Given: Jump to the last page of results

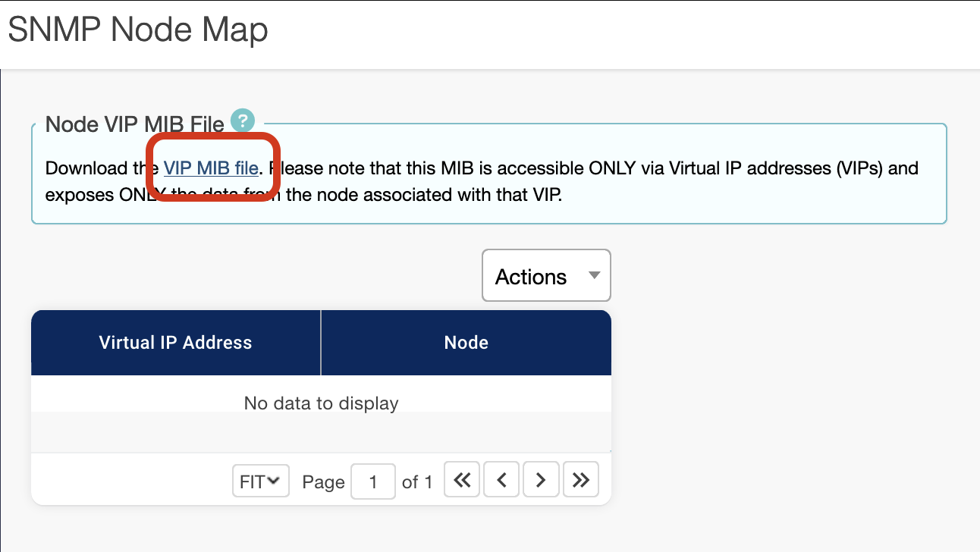Looking at the screenshot, I should tap(580, 480).
